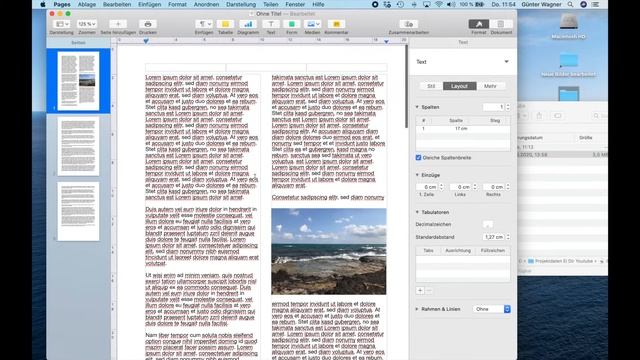
Task: Collapse the Tabulatoren section
Action: (417, 212)
